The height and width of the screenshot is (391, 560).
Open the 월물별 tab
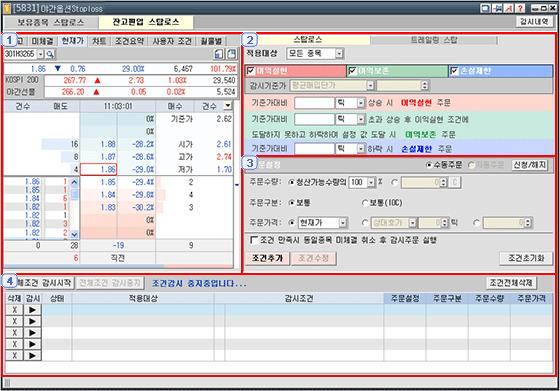211,41
